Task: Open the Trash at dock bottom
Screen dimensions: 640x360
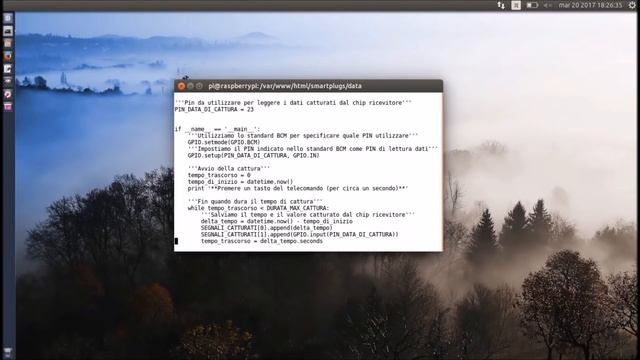Action: point(8,353)
